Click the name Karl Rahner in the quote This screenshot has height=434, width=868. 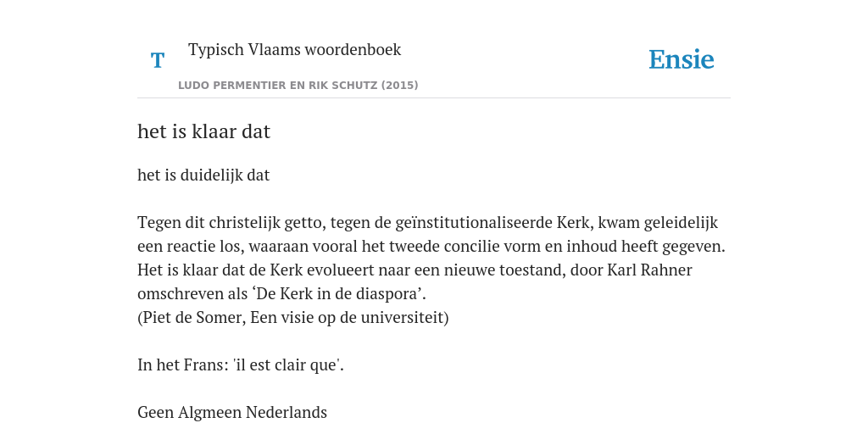coord(649,270)
